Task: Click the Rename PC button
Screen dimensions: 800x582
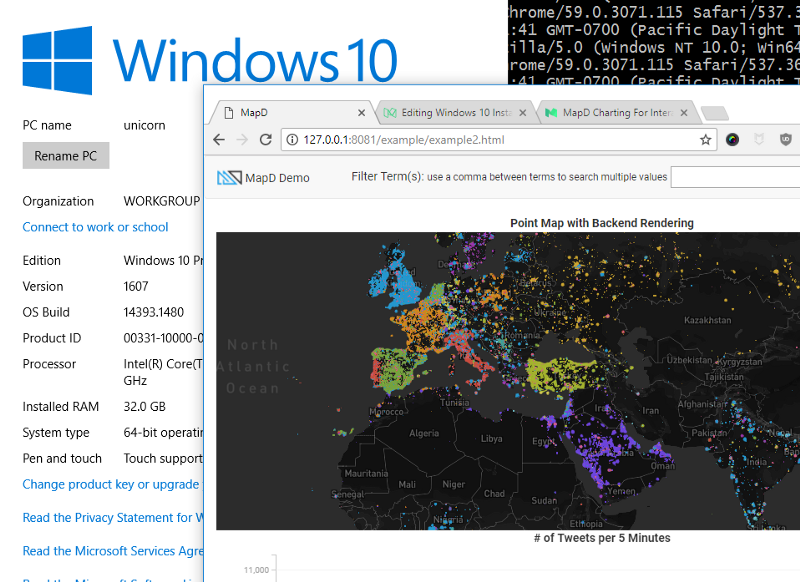Action: click(x=66, y=156)
